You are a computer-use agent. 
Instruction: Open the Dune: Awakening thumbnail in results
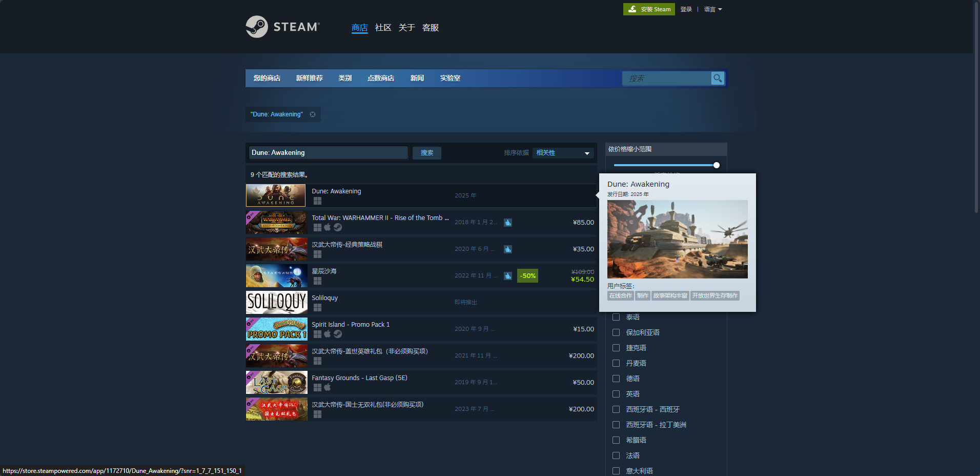pyautogui.click(x=276, y=195)
